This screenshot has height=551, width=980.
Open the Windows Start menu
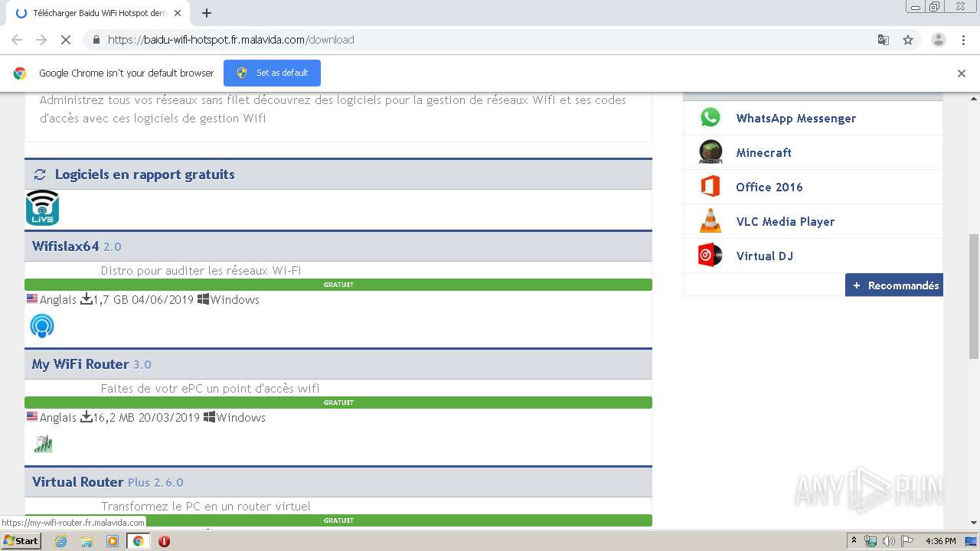point(21,541)
